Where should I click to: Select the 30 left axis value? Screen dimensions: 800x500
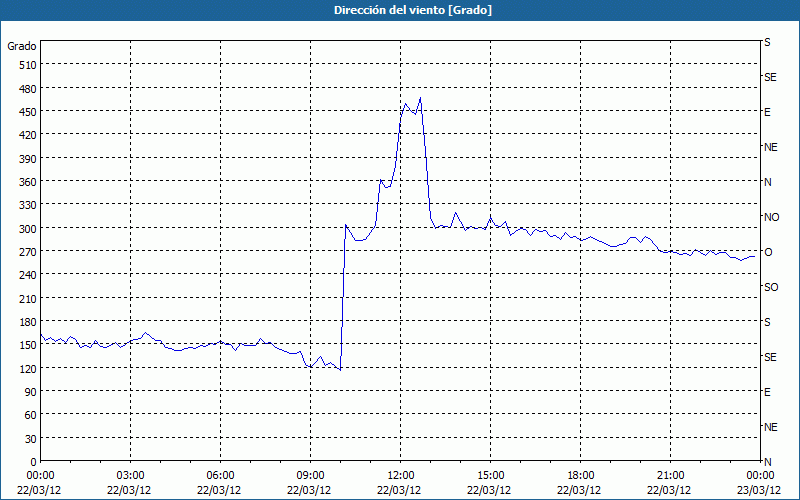coord(31,439)
